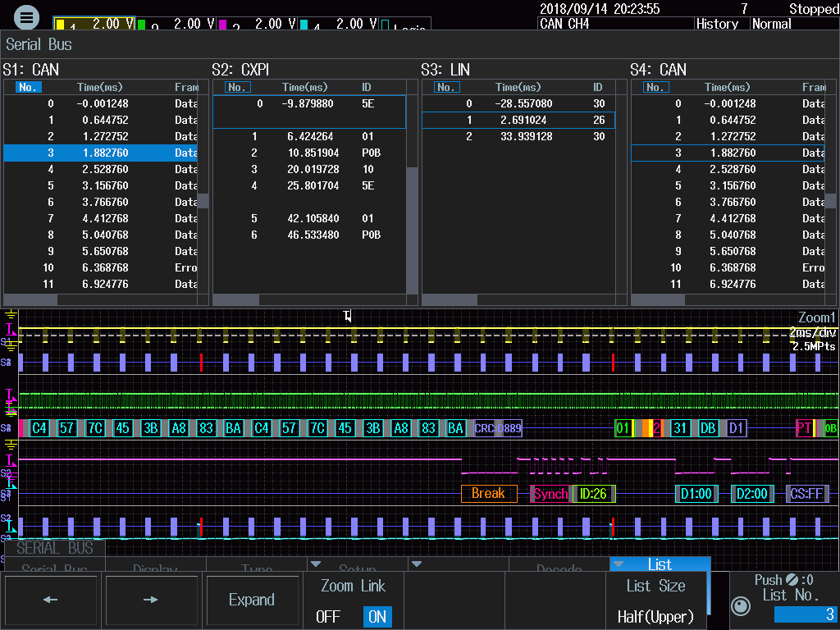
Task: Open the main hamburger menu
Action: tap(27, 16)
